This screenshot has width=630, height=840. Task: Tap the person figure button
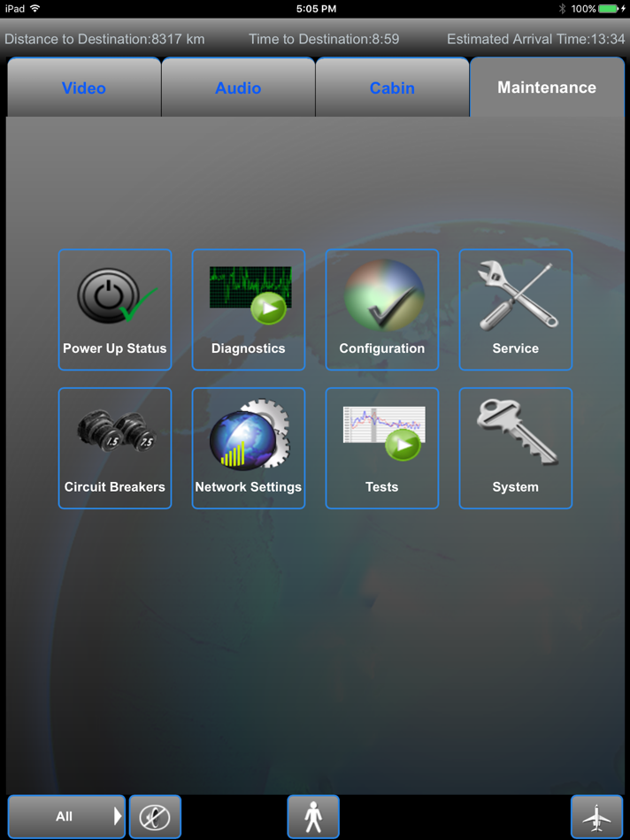tap(313, 816)
